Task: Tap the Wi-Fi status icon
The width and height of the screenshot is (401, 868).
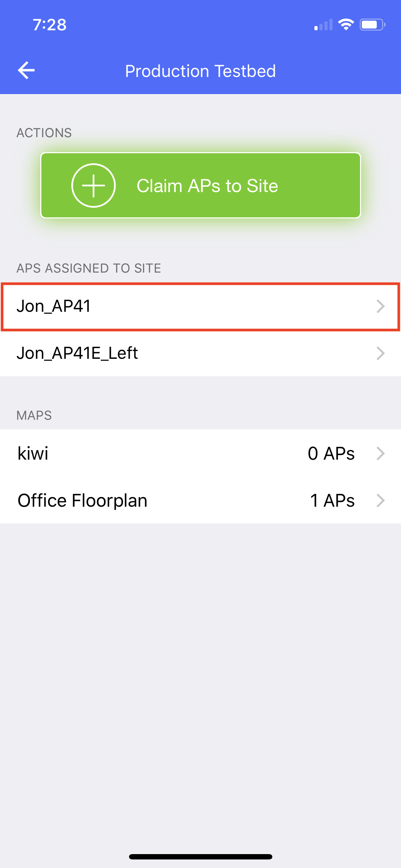Action: 346,25
